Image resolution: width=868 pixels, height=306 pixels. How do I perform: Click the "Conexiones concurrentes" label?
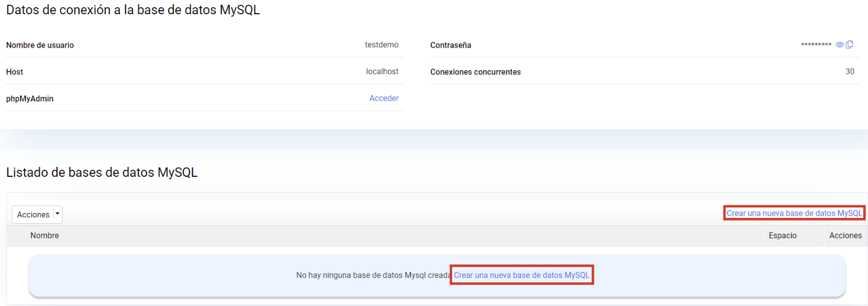(x=476, y=72)
